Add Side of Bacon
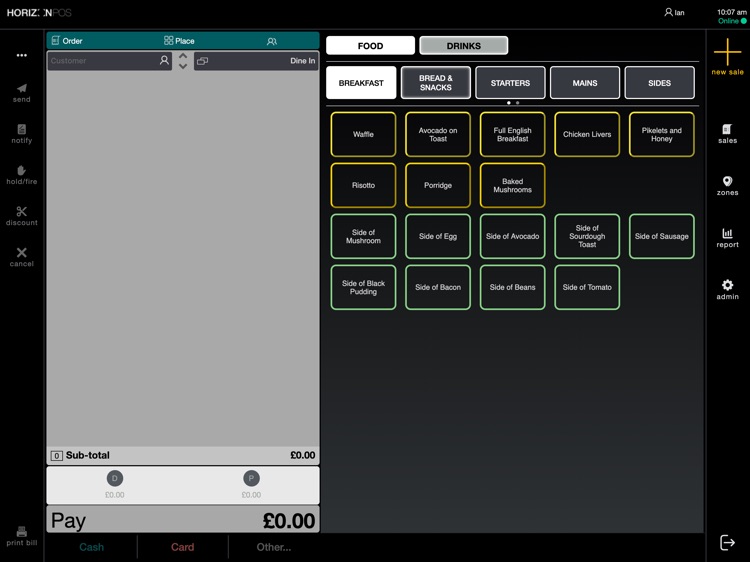 click(438, 287)
